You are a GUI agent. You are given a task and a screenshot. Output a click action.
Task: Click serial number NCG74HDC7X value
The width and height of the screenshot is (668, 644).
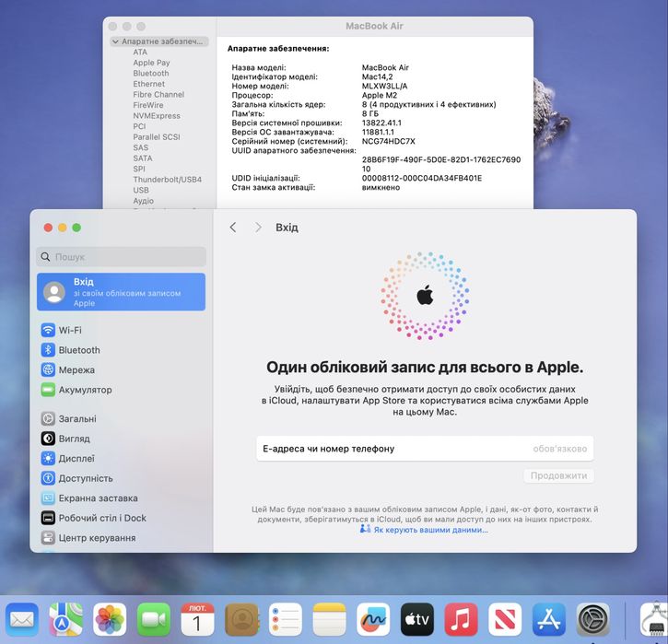coord(388,141)
